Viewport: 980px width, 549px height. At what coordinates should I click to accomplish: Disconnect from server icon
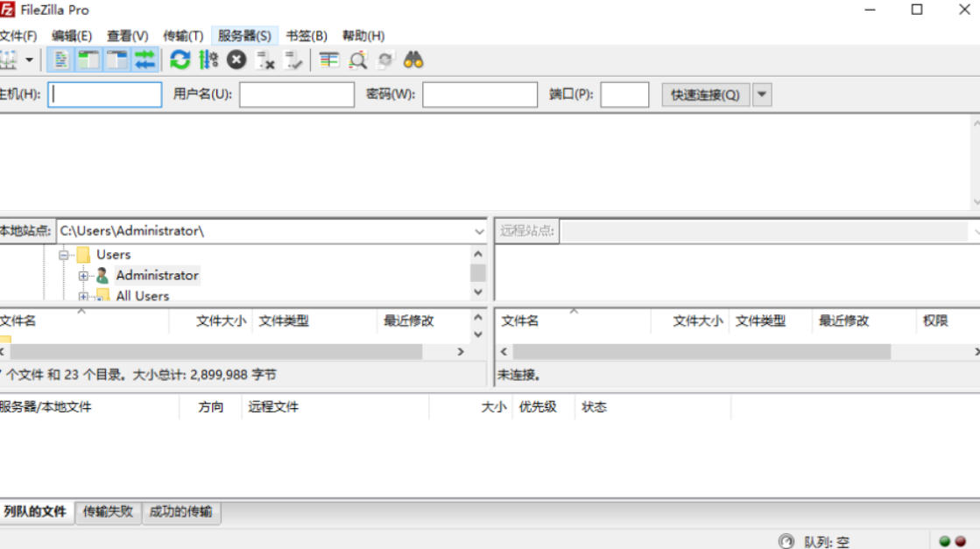[x=265, y=60]
